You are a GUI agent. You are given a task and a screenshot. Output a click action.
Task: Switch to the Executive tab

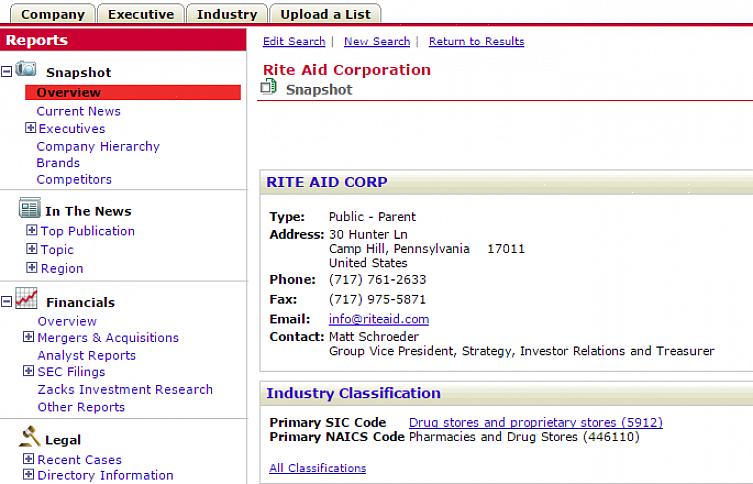point(141,14)
